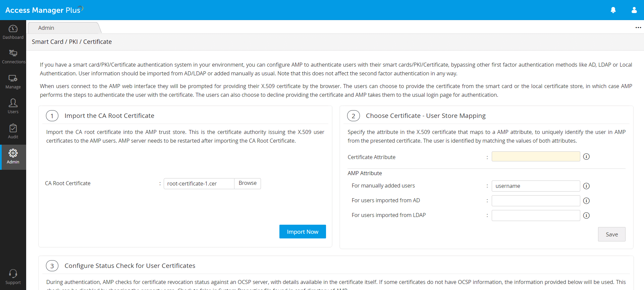Click the Import Now button

[x=303, y=232]
